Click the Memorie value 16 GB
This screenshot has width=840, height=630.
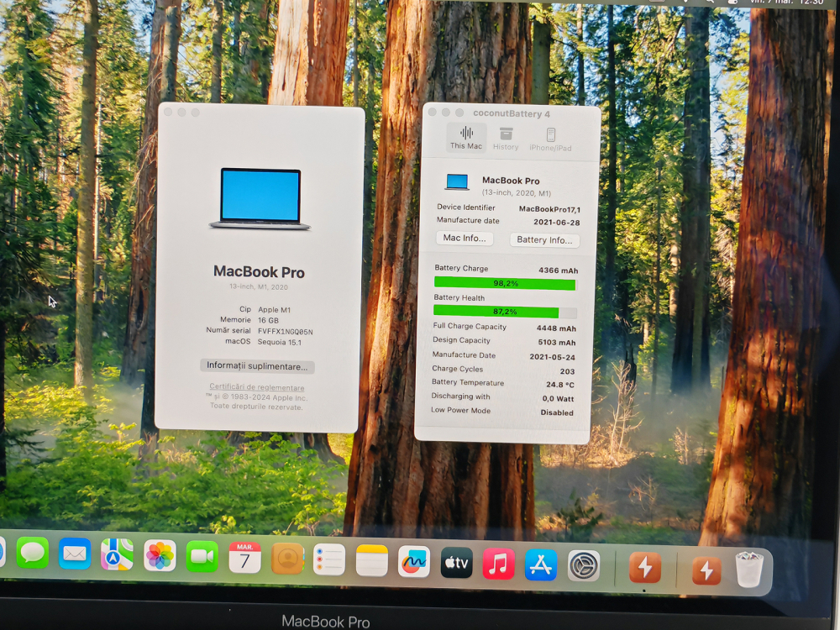coord(269,320)
